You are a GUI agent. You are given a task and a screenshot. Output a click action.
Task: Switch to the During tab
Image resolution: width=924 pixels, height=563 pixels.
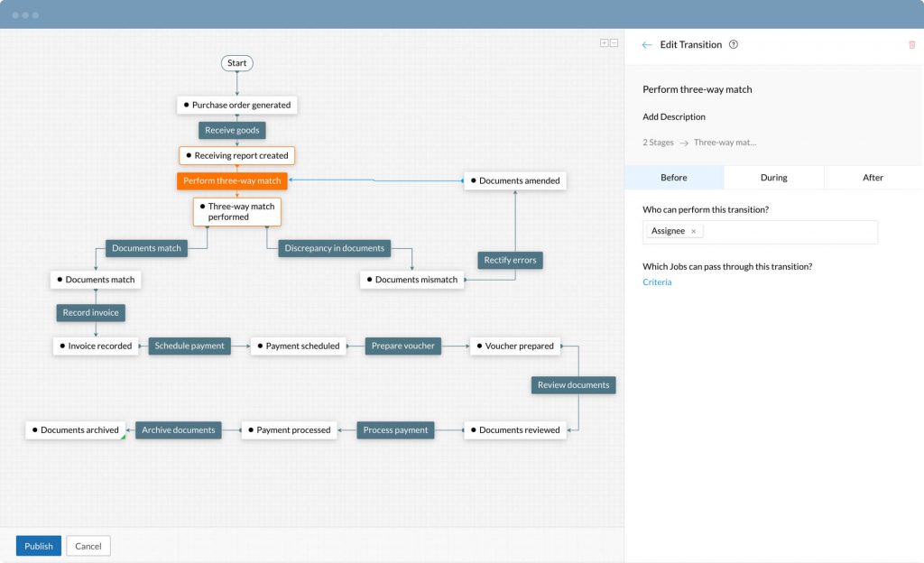(773, 177)
